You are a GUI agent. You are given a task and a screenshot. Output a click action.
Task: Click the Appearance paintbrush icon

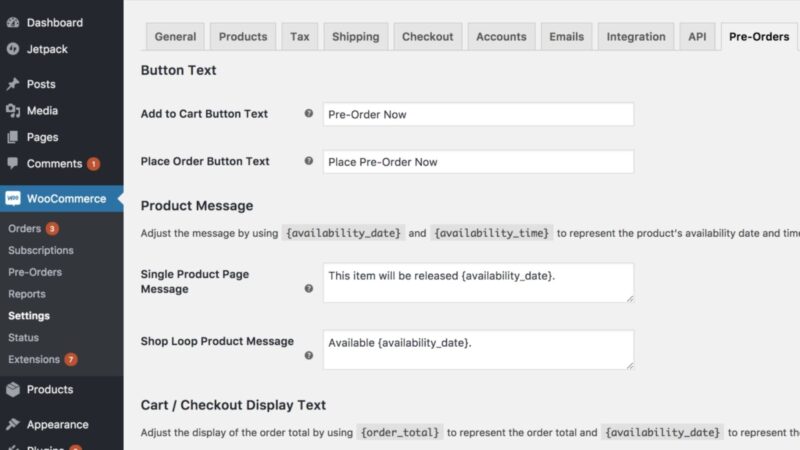[13, 424]
